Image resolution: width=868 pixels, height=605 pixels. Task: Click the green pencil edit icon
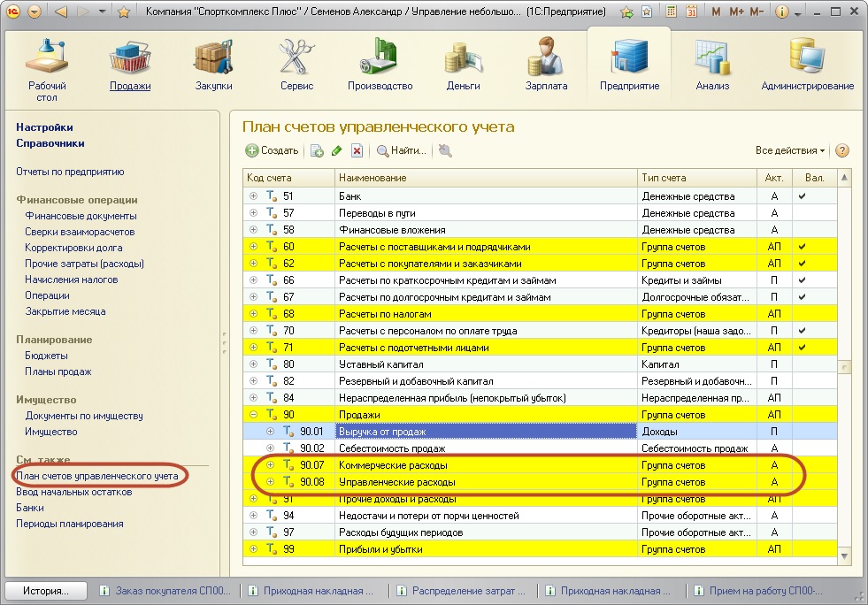click(337, 151)
